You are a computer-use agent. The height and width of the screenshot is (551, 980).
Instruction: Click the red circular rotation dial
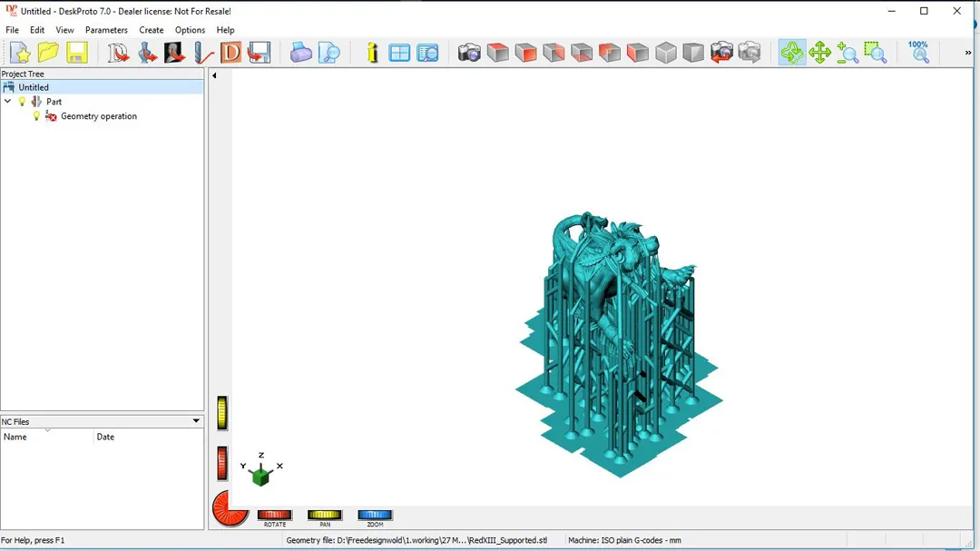pyautogui.click(x=229, y=507)
